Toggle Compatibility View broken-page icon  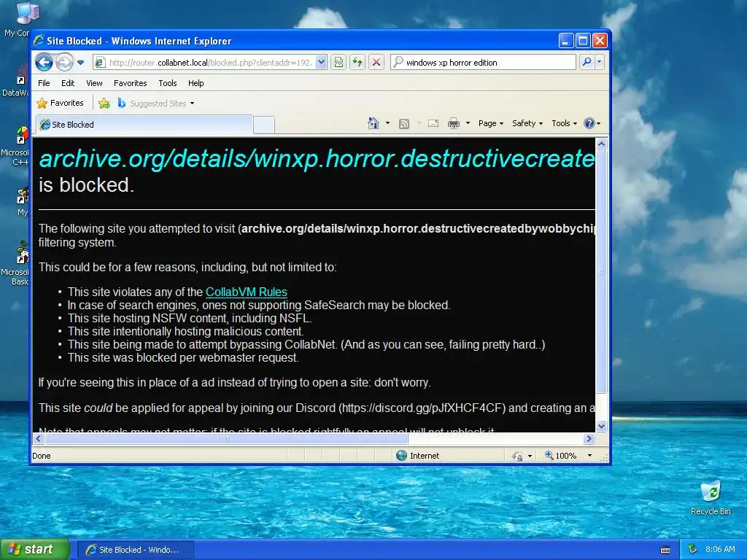coord(338,63)
